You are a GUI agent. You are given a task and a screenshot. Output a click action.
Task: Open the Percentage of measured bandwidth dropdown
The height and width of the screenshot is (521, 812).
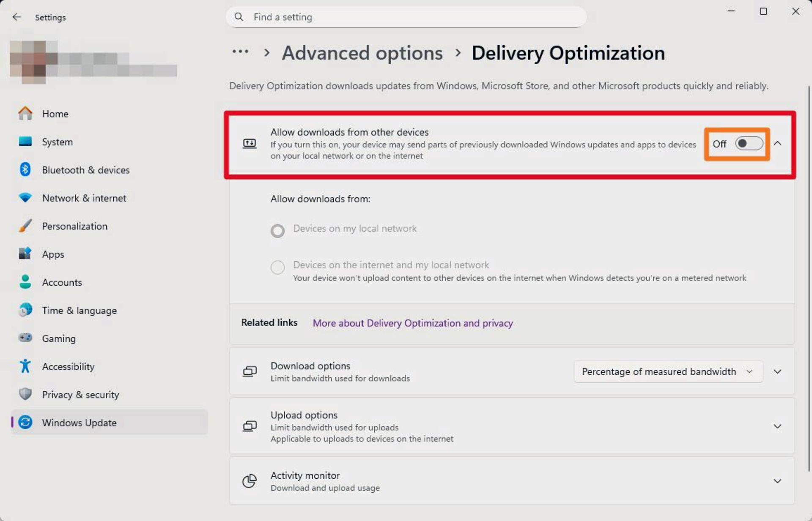point(667,371)
